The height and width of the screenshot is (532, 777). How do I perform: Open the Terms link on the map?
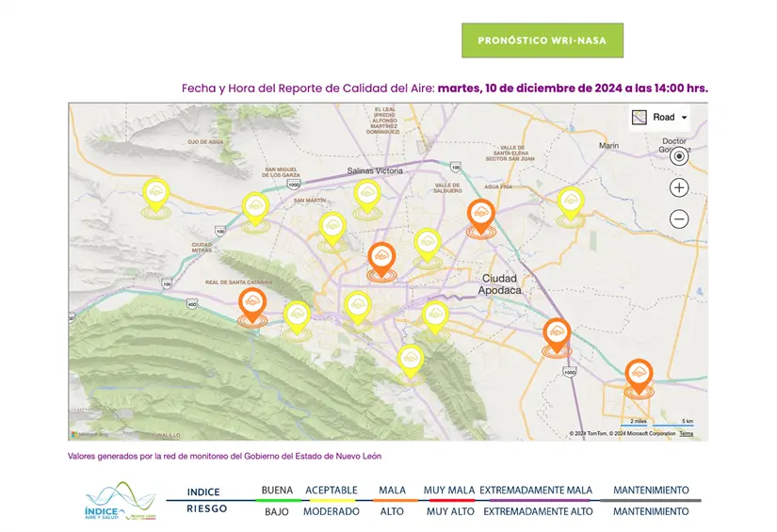[x=686, y=434]
